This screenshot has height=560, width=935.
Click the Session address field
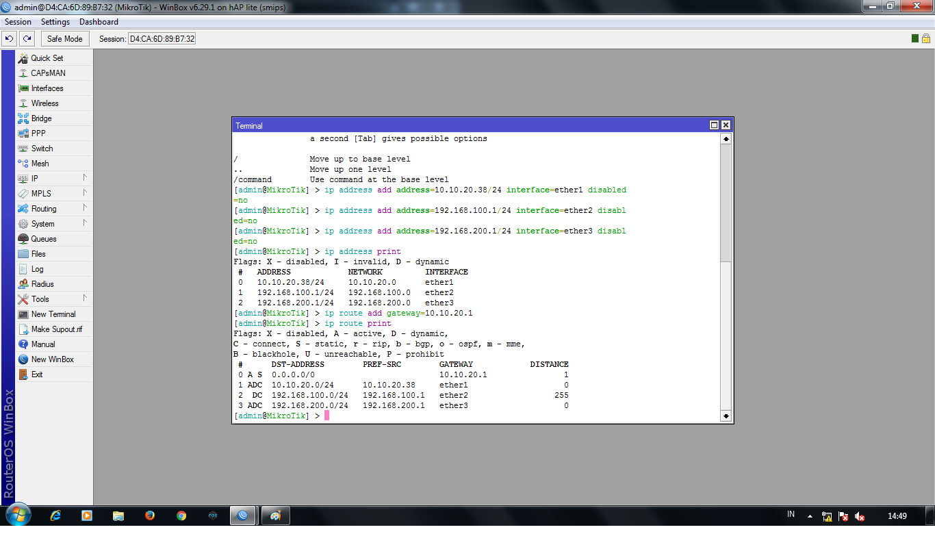point(162,39)
